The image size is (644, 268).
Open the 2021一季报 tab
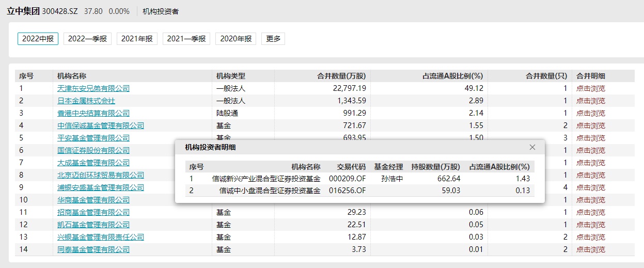coord(186,39)
